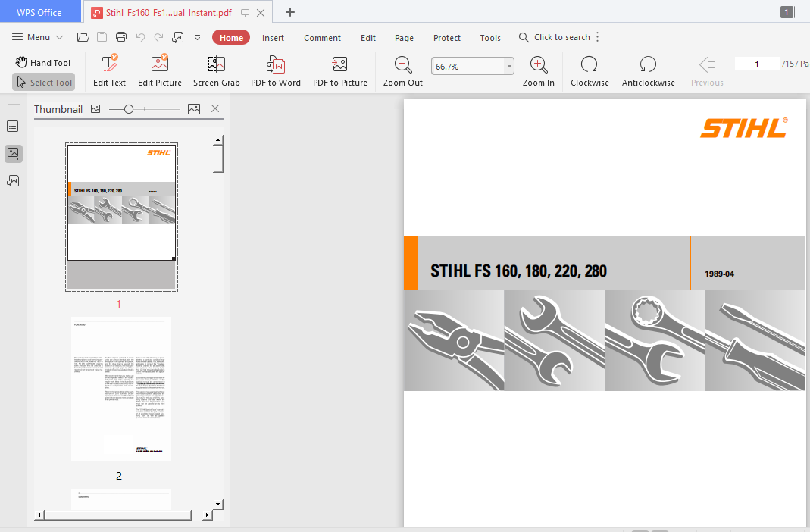Click the Edit Picture tool
Screen dimensions: 810x532
[160, 70]
